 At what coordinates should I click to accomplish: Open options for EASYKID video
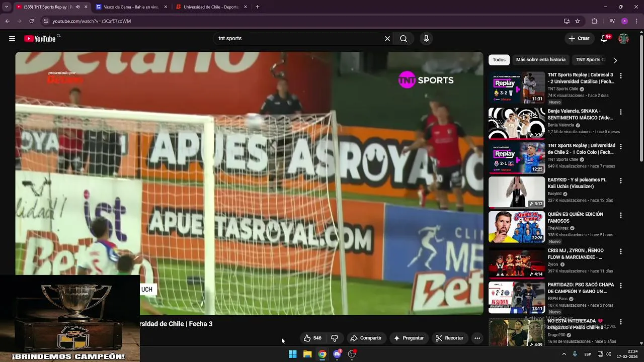(x=620, y=180)
